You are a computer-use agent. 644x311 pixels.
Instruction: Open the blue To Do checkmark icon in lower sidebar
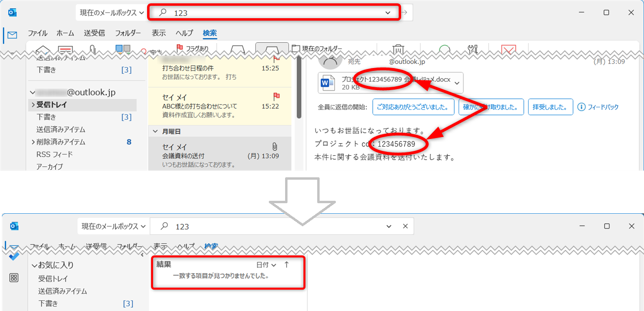click(x=14, y=256)
